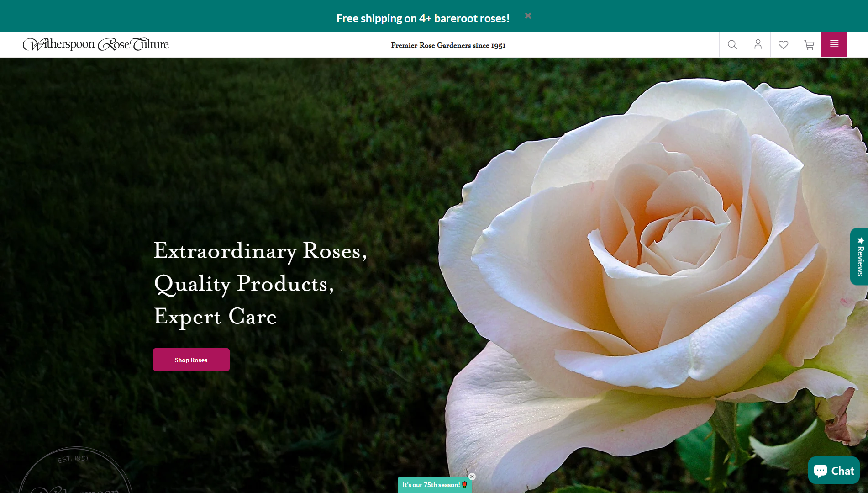
Task: Click the EST. 1951 circular badge
Action: coord(75,471)
